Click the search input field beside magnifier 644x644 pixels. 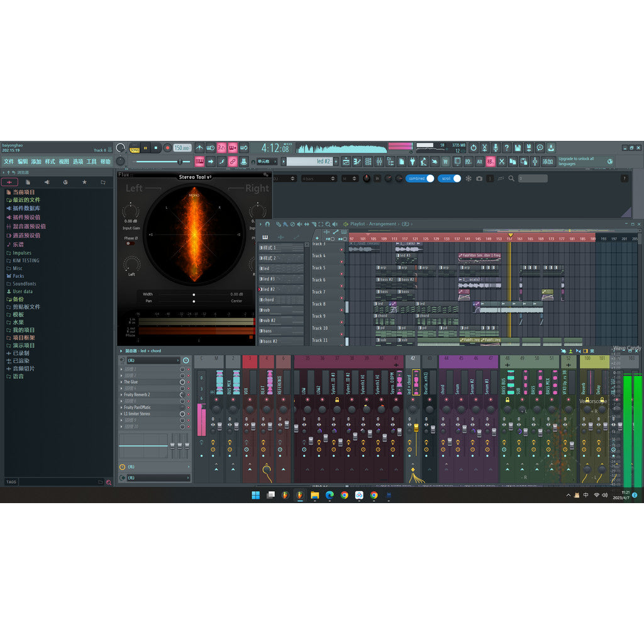tap(533, 178)
